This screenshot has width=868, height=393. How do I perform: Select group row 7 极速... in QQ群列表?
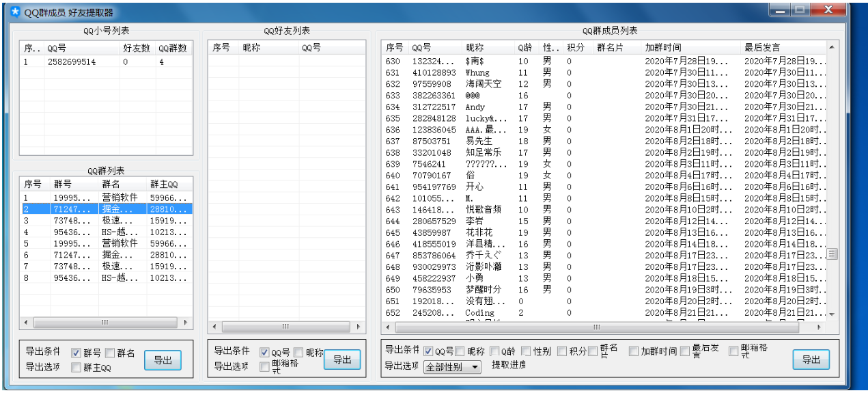pos(106,267)
